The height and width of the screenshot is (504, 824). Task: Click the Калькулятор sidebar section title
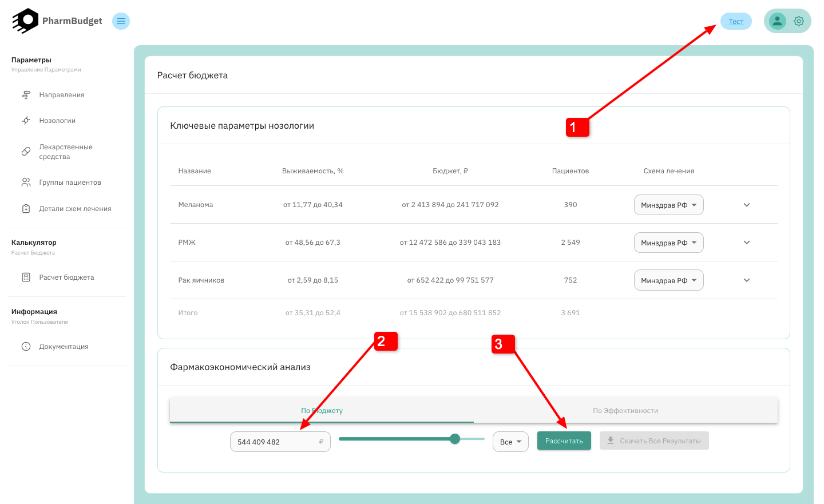[x=34, y=243]
